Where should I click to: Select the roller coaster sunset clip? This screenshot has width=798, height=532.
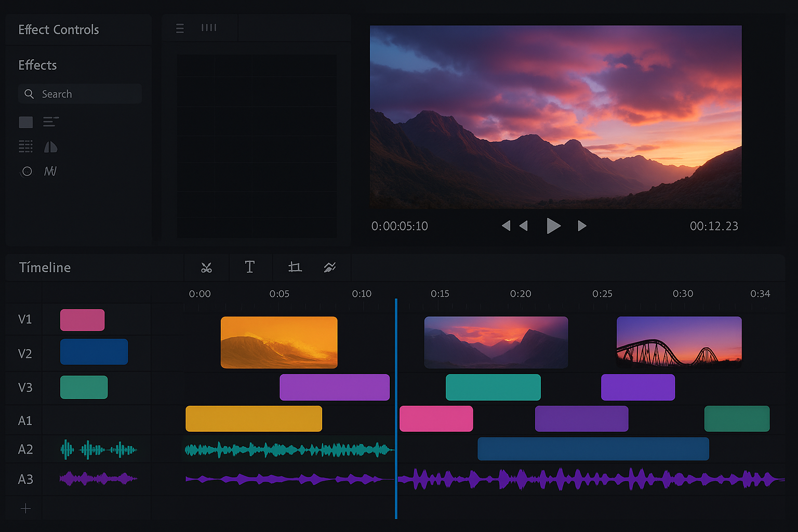[x=679, y=341]
